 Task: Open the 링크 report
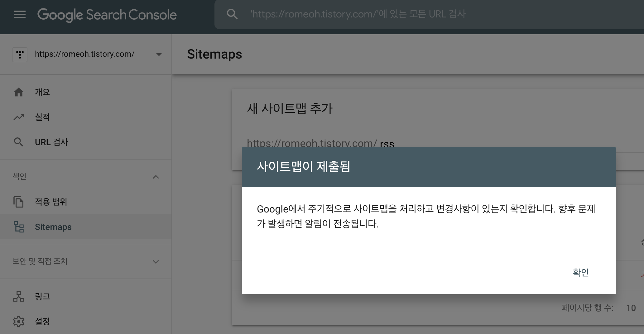pos(42,296)
